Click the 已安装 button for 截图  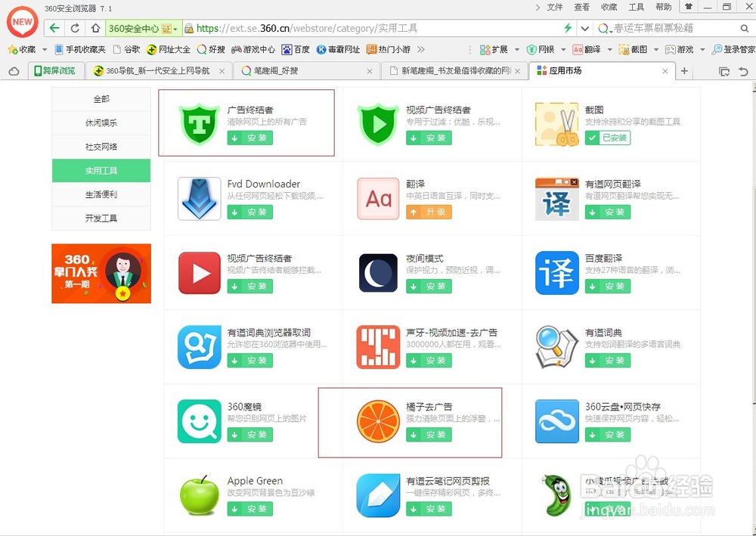(608, 138)
